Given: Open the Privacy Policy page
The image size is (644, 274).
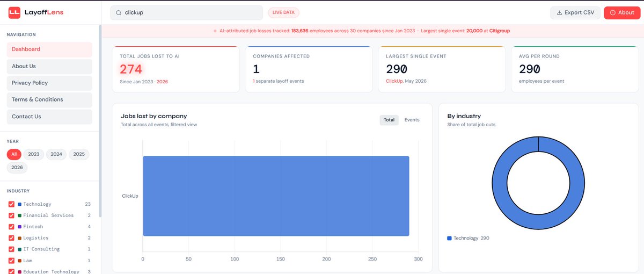Looking at the screenshot, I should click(49, 83).
